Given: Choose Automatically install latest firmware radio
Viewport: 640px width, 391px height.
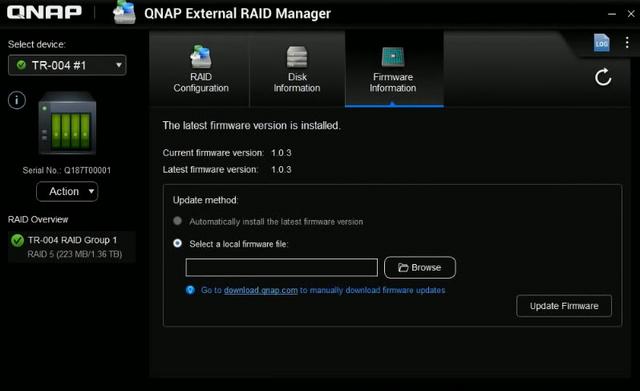Looking at the screenshot, I should (177, 221).
